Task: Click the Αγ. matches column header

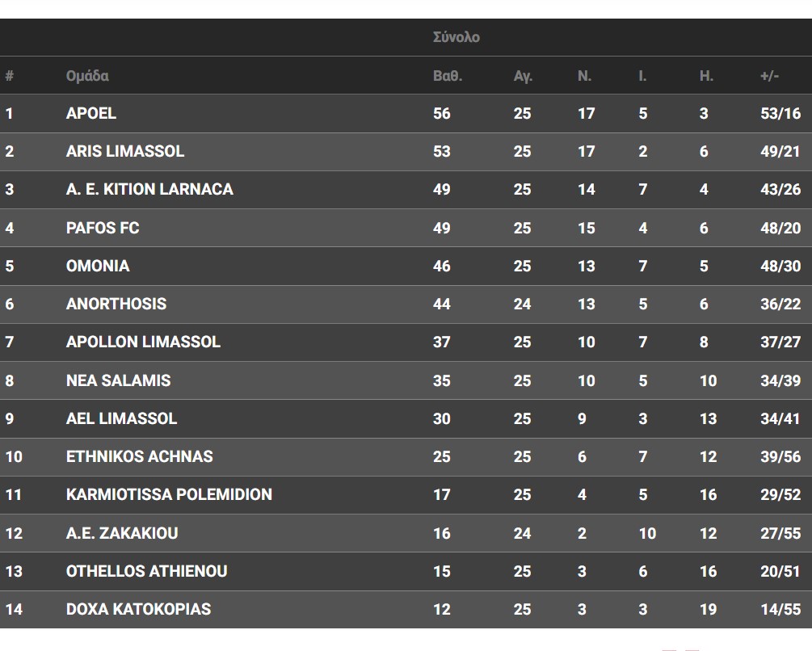Action: (523, 76)
